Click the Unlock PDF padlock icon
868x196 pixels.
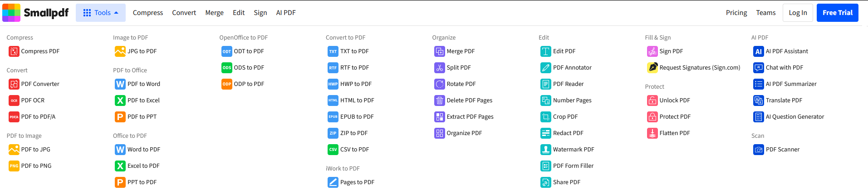point(652,101)
